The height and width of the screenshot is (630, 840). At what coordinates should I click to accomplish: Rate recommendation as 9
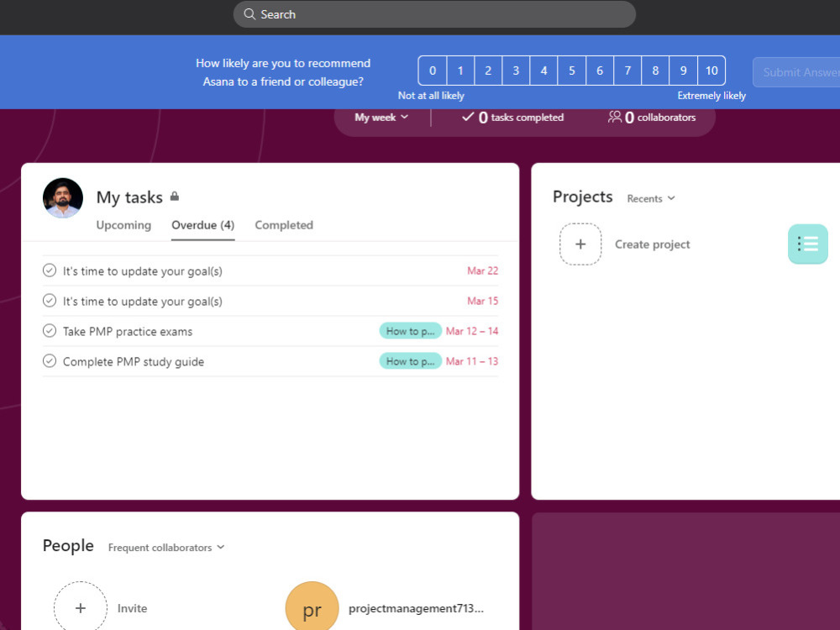[x=683, y=71]
